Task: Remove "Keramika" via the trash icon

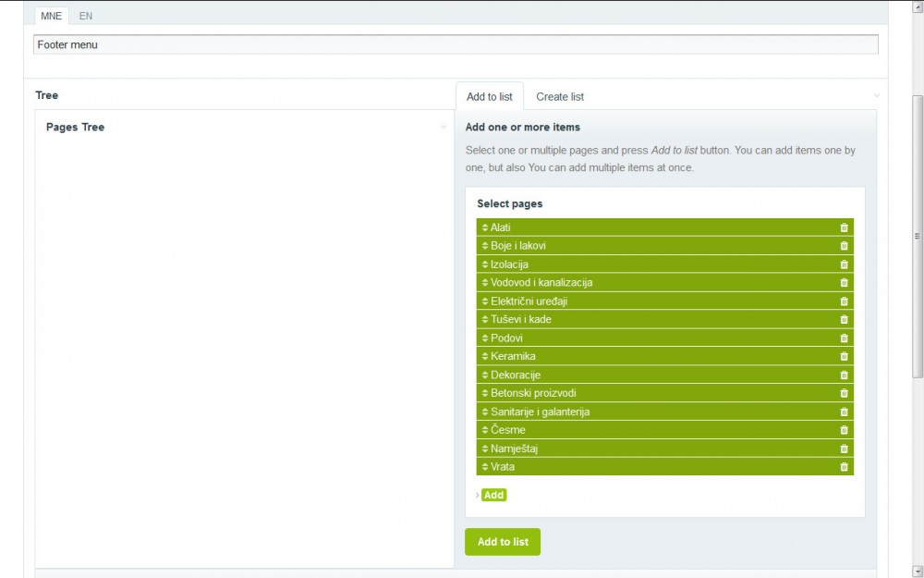Action: click(x=843, y=356)
